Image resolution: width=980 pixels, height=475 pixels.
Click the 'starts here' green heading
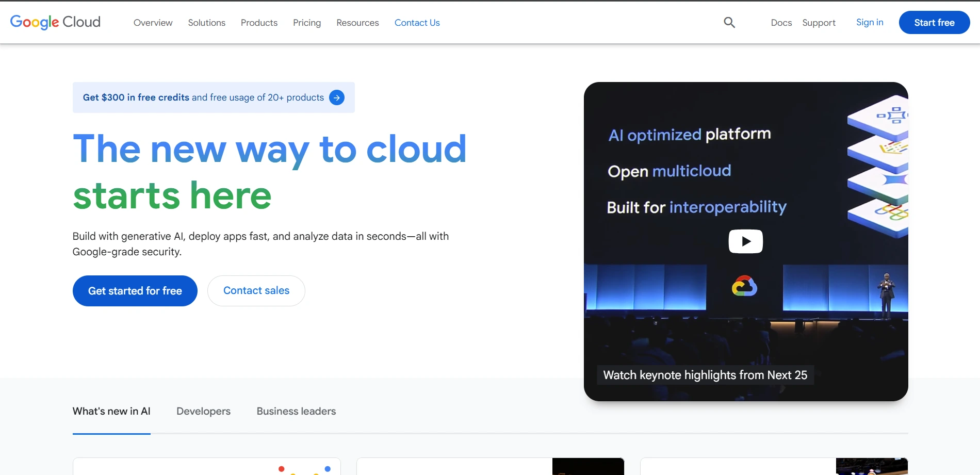[x=172, y=195]
